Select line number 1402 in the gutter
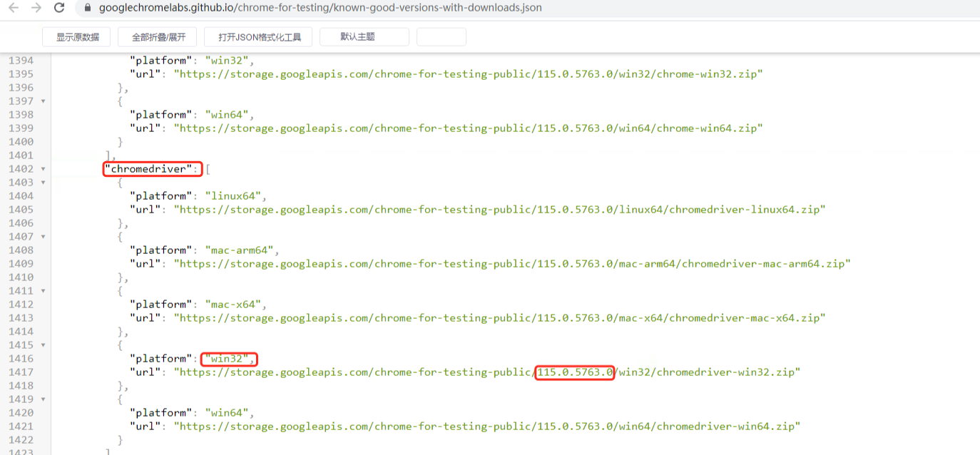This screenshot has width=980, height=455. (23, 168)
